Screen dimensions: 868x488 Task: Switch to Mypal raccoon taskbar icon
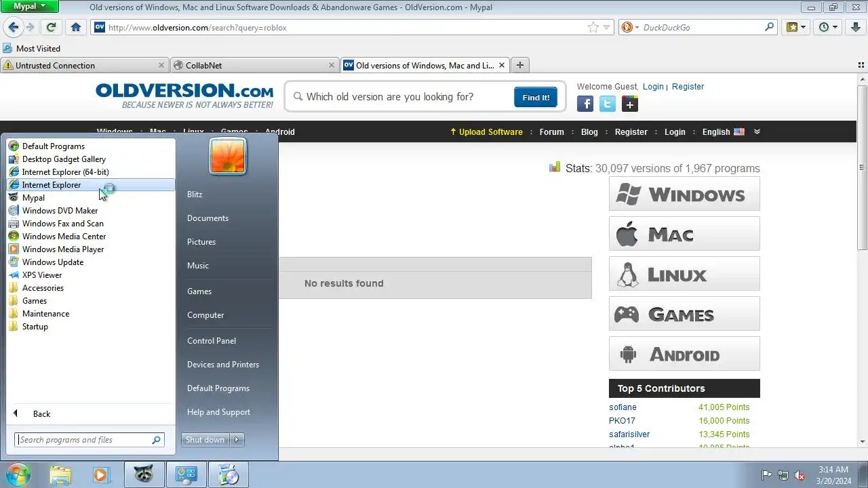pos(143,475)
